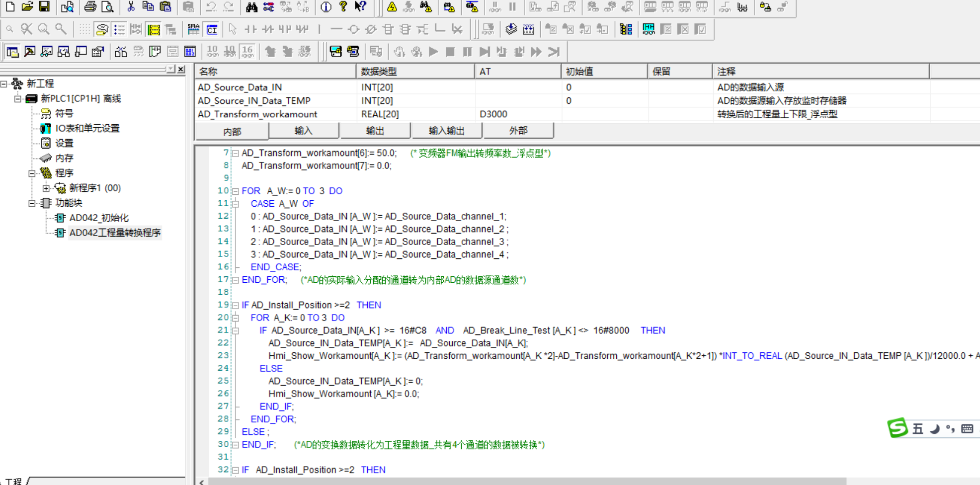The image size is (980, 485).
Task: Select the AD_Transform_workamount variable row
Action: pos(257,114)
